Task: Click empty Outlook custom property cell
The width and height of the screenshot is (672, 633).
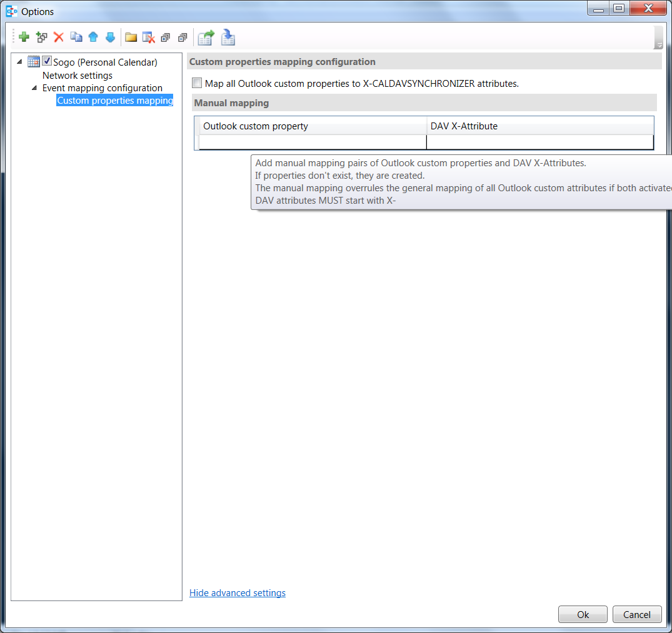Action: [x=313, y=142]
